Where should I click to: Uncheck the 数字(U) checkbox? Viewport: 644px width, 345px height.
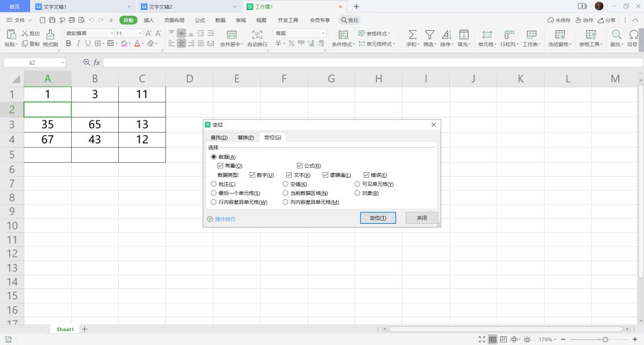(x=252, y=175)
